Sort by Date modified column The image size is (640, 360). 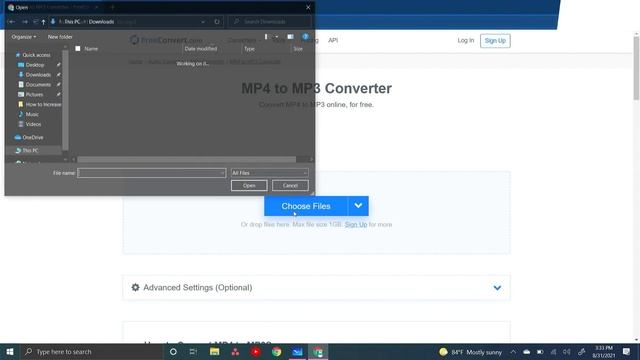(x=200, y=49)
